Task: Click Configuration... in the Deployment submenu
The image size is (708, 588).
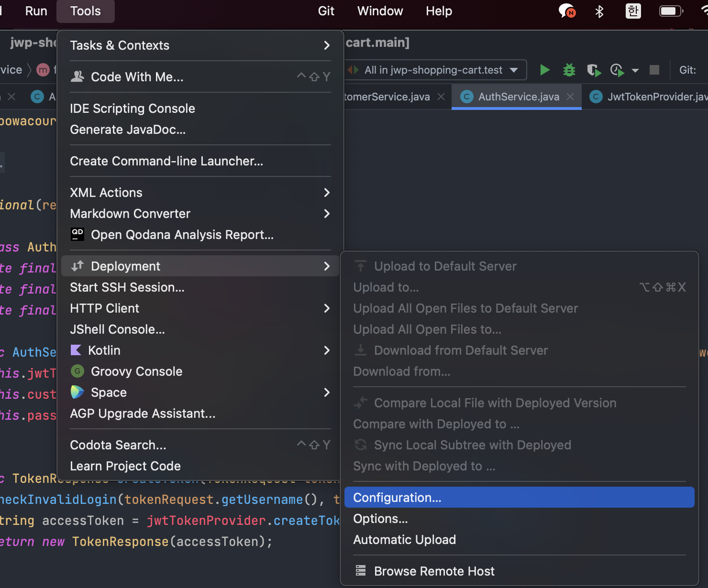Action: 520,498
